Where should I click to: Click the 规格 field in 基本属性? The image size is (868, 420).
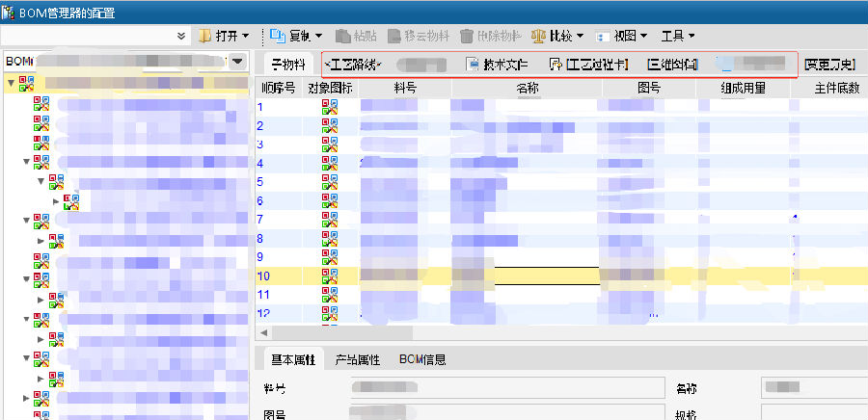pyautogui.click(x=814, y=413)
